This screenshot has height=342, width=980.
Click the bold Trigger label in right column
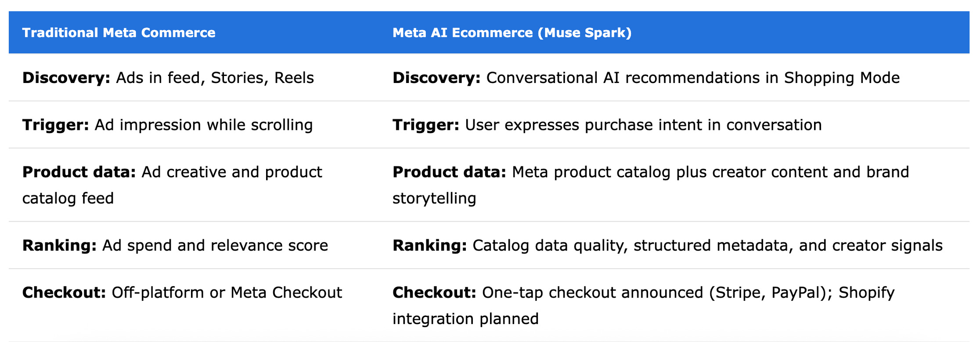click(x=426, y=125)
